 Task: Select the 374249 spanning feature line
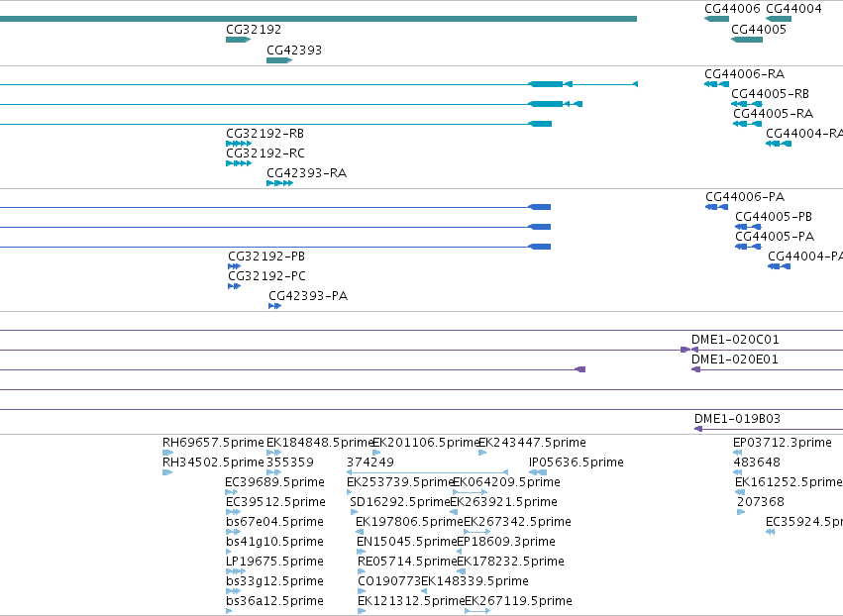pyautogui.click(x=427, y=472)
